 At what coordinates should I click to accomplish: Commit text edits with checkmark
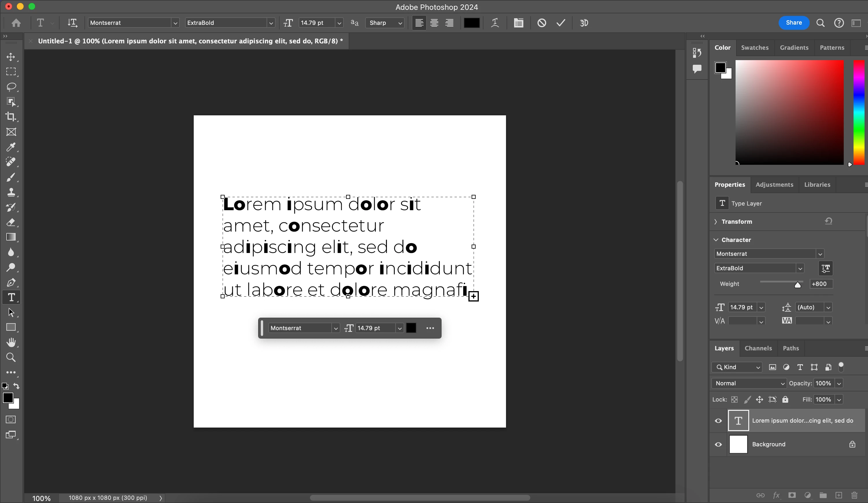(561, 23)
